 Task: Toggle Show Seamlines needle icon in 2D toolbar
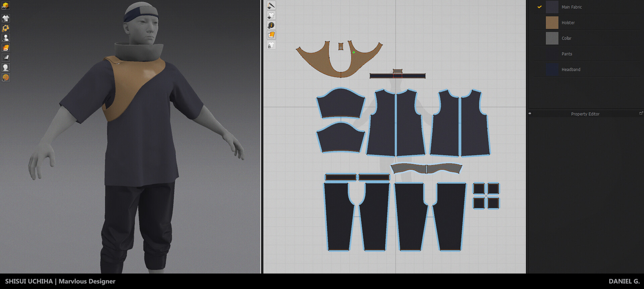pyautogui.click(x=271, y=5)
